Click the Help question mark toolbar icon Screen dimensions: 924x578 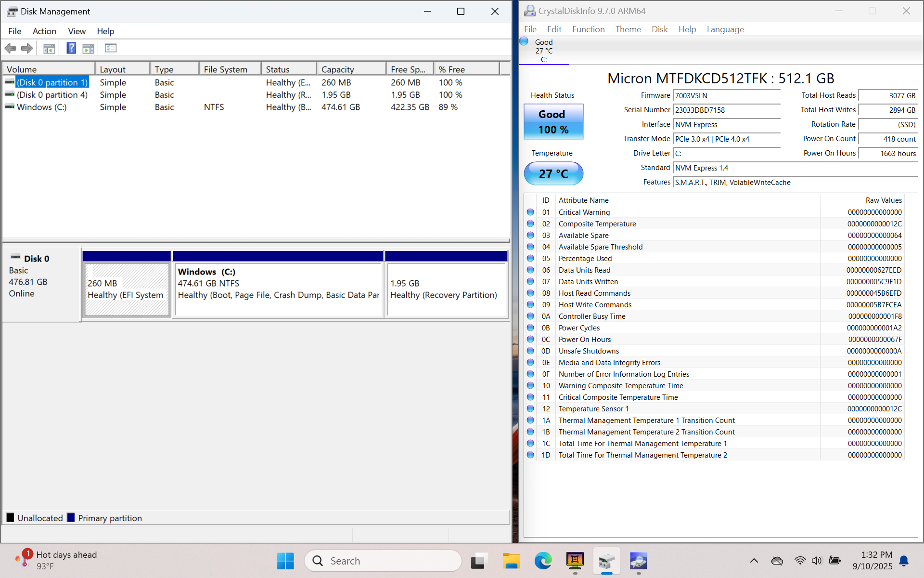(71, 48)
